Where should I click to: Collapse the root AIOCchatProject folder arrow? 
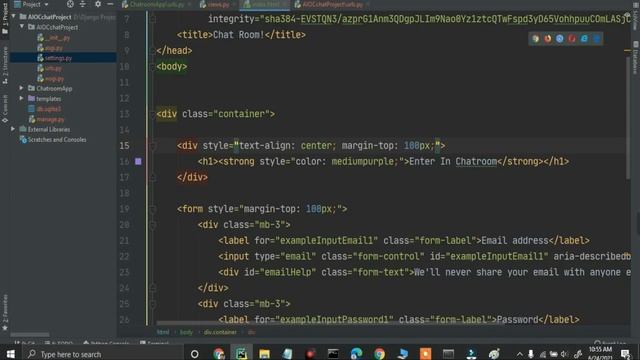pyautogui.click(x=14, y=17)
